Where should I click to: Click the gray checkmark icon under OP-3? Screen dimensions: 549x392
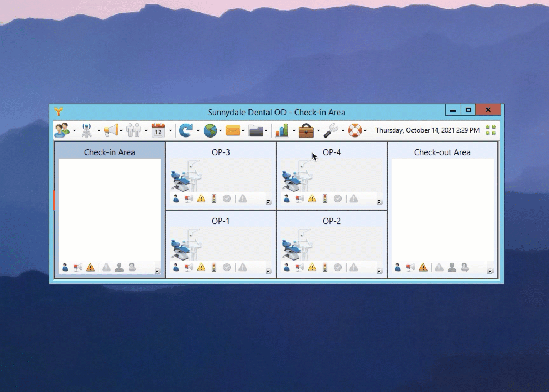227,199
